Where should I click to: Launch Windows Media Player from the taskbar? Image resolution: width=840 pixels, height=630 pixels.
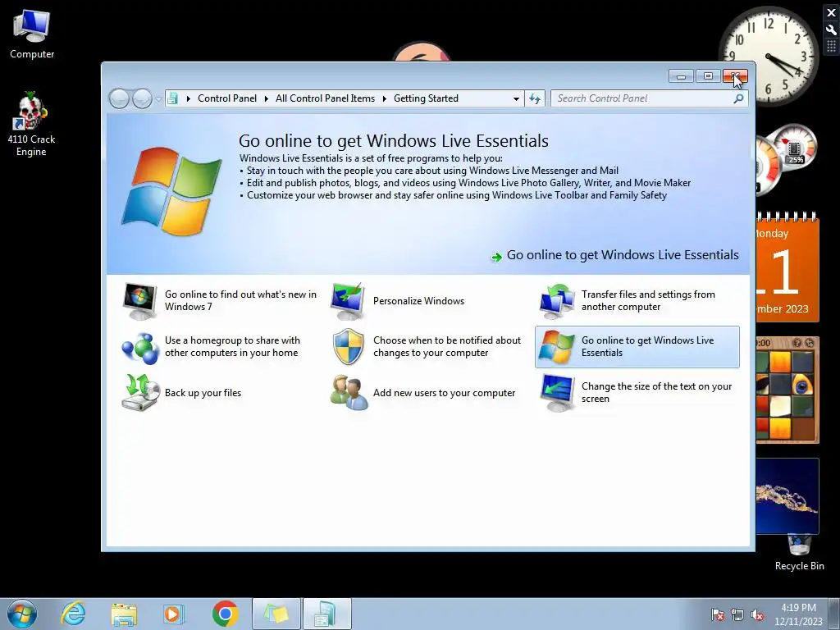[x=174, y=614]
